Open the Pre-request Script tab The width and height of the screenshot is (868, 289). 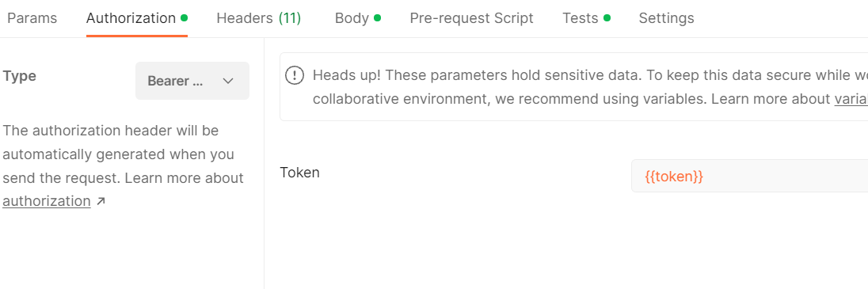click(x=472, y=18)
